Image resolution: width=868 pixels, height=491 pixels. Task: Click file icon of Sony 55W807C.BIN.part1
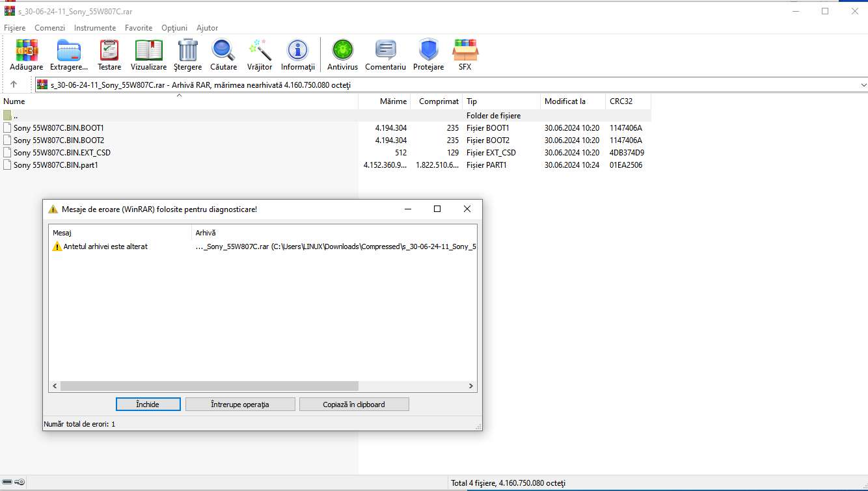point(7,165)
